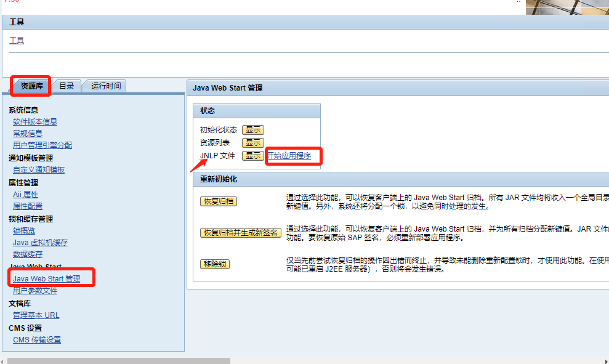Viewport: 609px width, 364px height.
Task: Open Java 虚拟机缓存 link
Action: [40, 243]
